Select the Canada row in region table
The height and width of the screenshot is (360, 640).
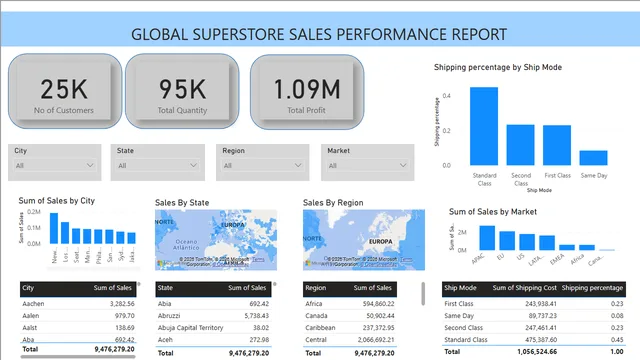[350, 316]
